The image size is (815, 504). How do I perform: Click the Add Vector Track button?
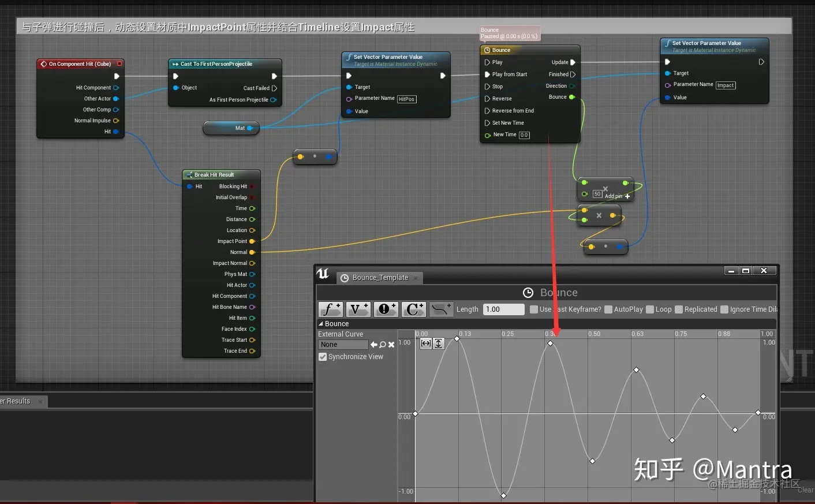358,309
